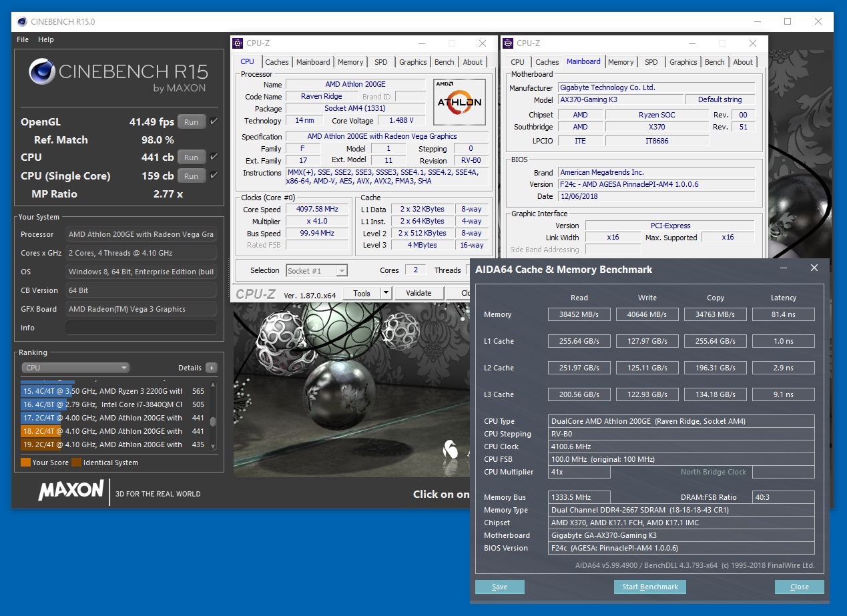Open Memory tab in right CPU-Z window

coord(621,62)
